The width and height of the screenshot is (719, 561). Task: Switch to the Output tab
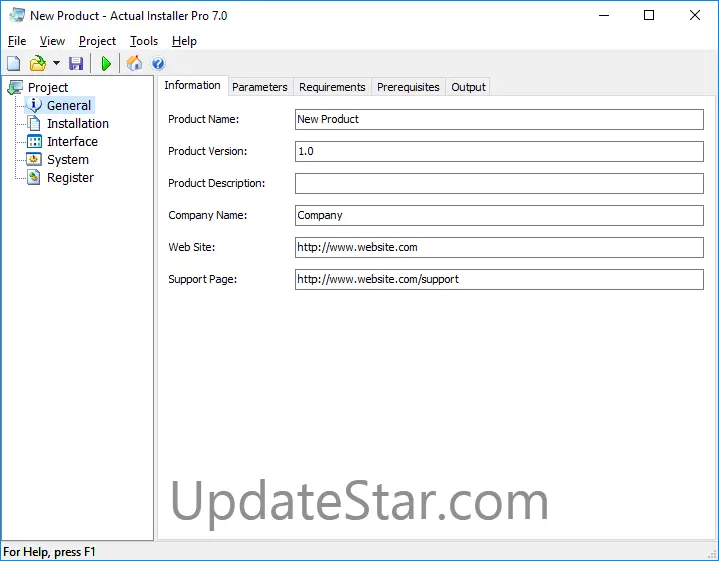click(x=468, y=87)
